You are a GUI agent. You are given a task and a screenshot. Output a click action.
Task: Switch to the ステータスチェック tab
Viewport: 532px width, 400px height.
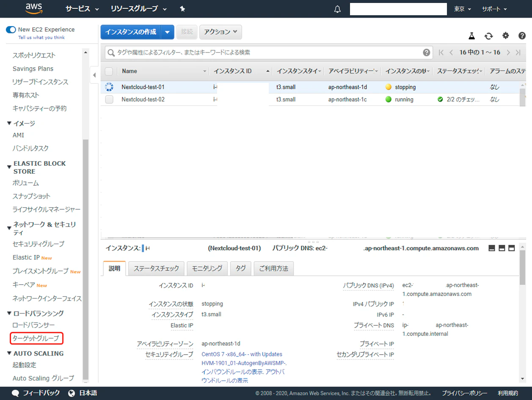click(x=156, y=268)
